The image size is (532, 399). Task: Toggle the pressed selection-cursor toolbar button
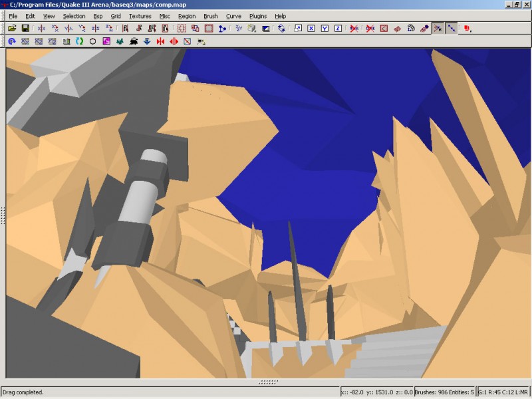coord(438,29)
